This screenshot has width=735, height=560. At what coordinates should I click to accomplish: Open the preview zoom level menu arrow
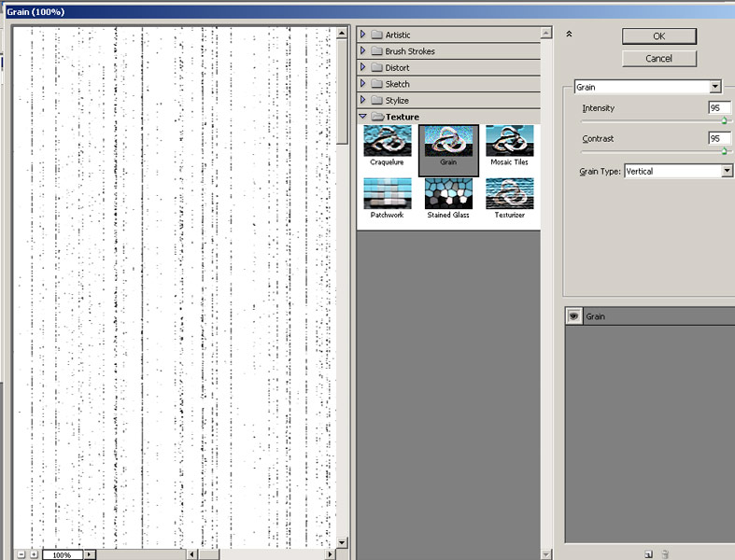[89, 554]
